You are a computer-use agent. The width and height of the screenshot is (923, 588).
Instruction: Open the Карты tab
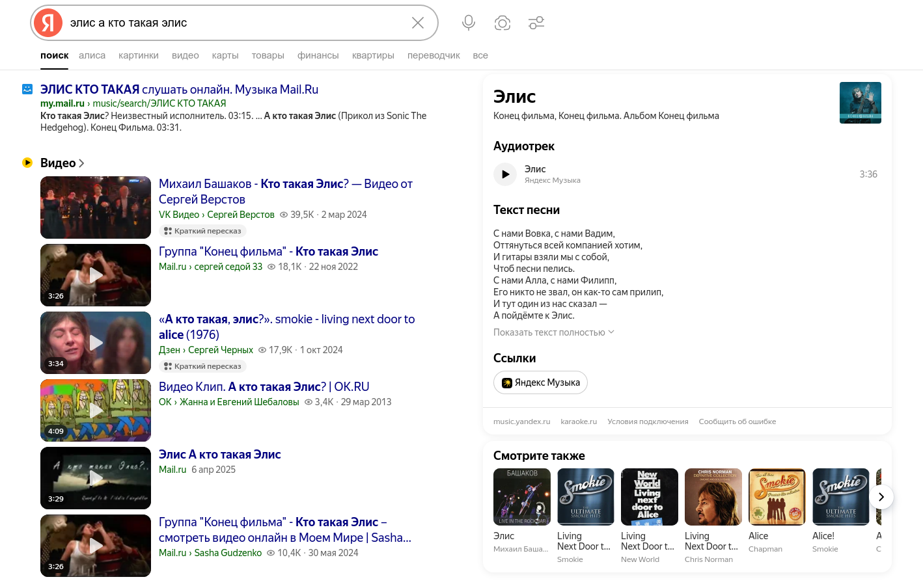pos(225,55)
